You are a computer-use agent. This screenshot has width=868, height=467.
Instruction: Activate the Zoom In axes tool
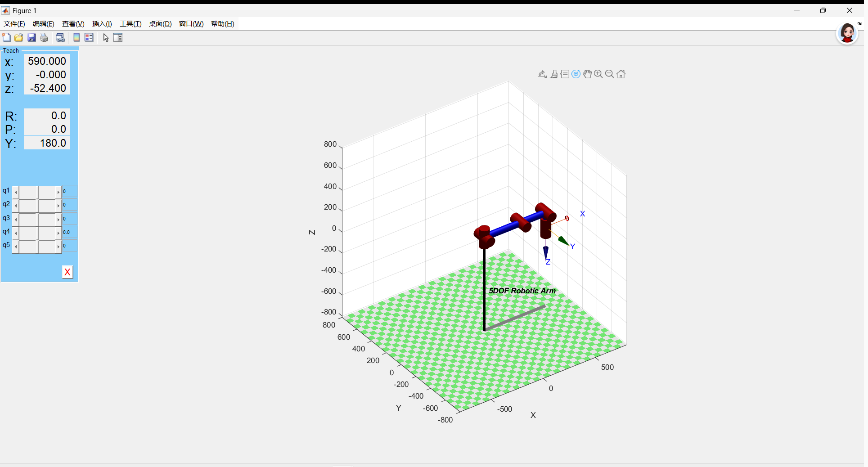598,74
